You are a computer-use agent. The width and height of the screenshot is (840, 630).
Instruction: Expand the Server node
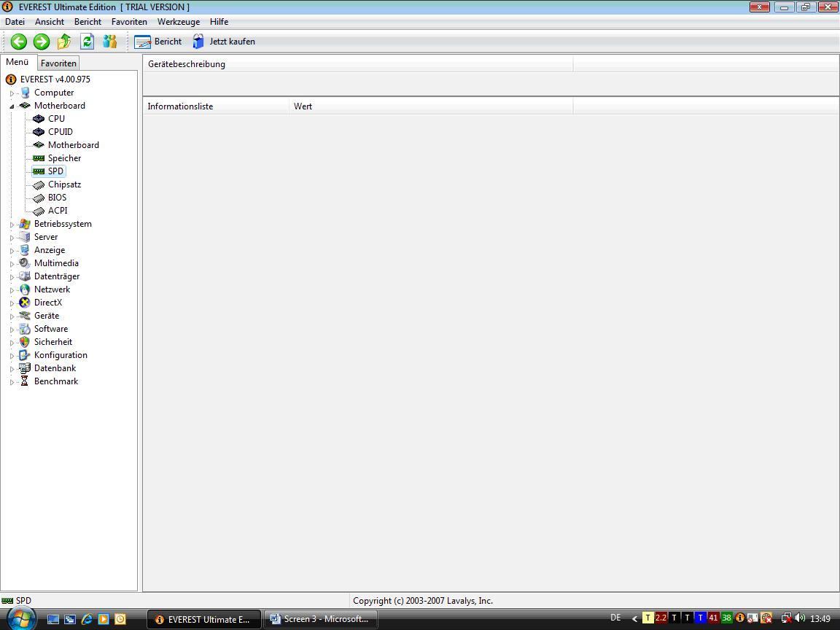click(x=12, y=237)
